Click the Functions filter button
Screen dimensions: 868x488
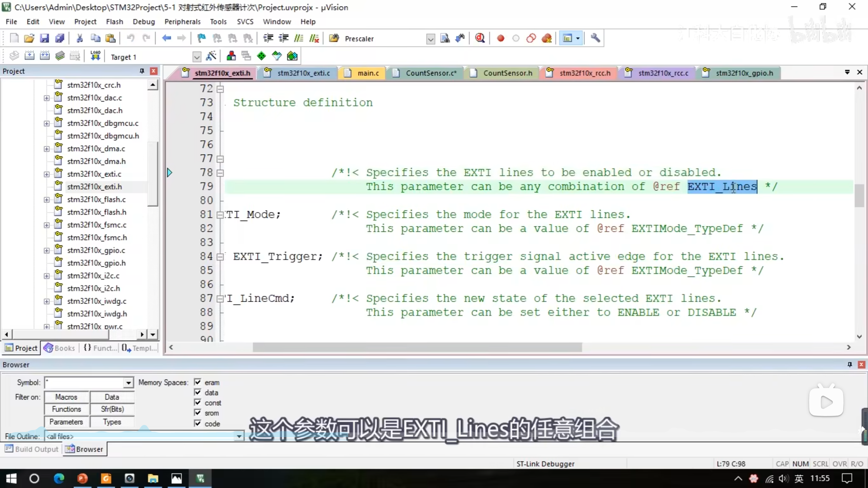click(66, 409)
